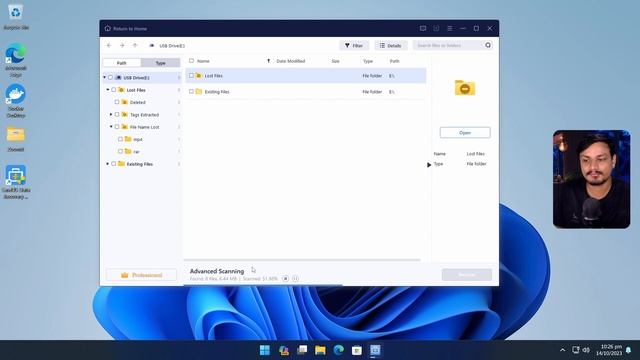
Task: Open Microsoft Store from the taskbar
Action: pos(357,350)
